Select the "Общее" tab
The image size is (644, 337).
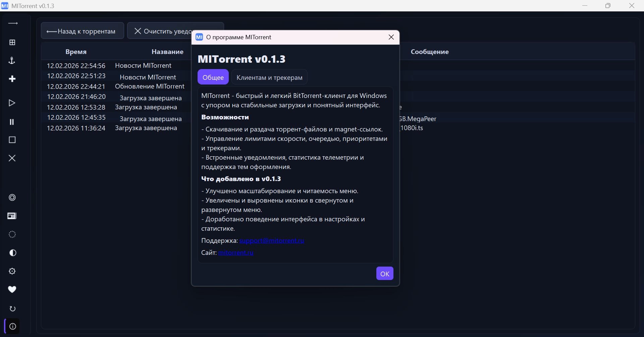[213, 77]
